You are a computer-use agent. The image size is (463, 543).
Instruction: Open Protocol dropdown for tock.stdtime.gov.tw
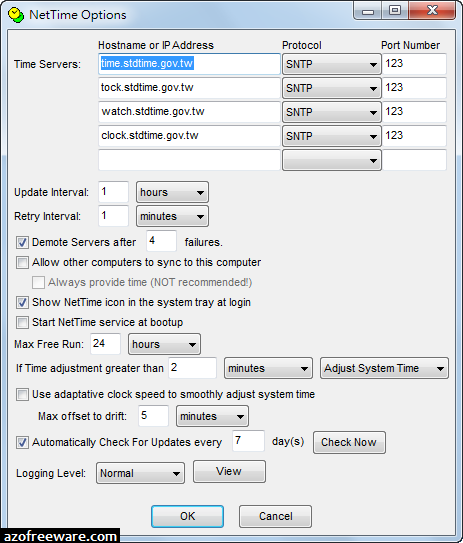click(332, 88)
